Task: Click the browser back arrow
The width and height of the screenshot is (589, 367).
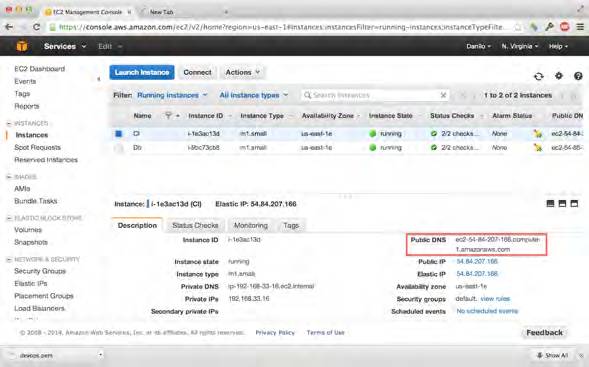Action: point(9,27)
